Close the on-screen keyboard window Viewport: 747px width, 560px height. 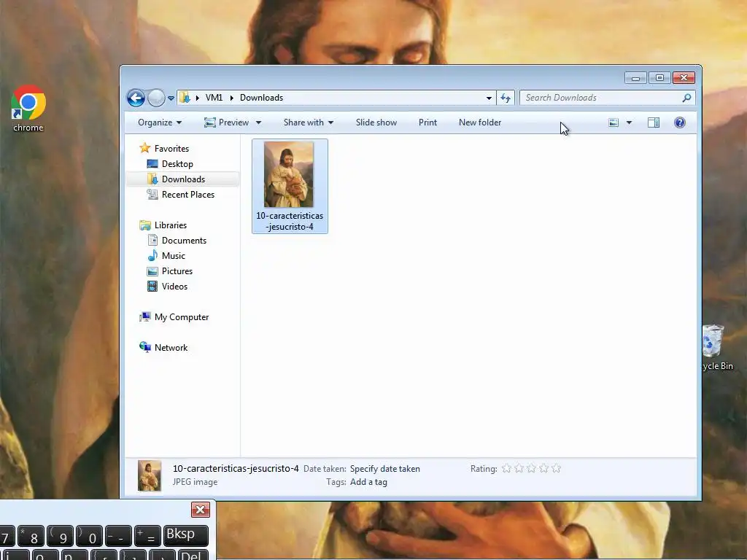pos(200,510)
